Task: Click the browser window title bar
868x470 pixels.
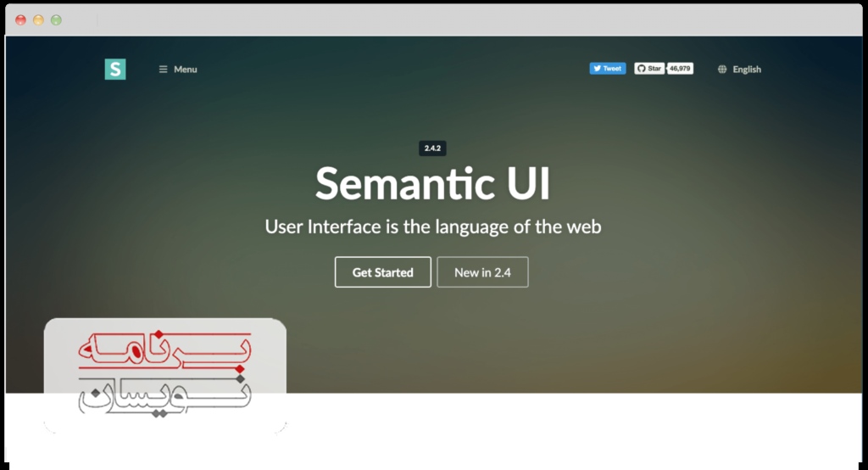Action: pyautogui.click(x=434, y=20)
